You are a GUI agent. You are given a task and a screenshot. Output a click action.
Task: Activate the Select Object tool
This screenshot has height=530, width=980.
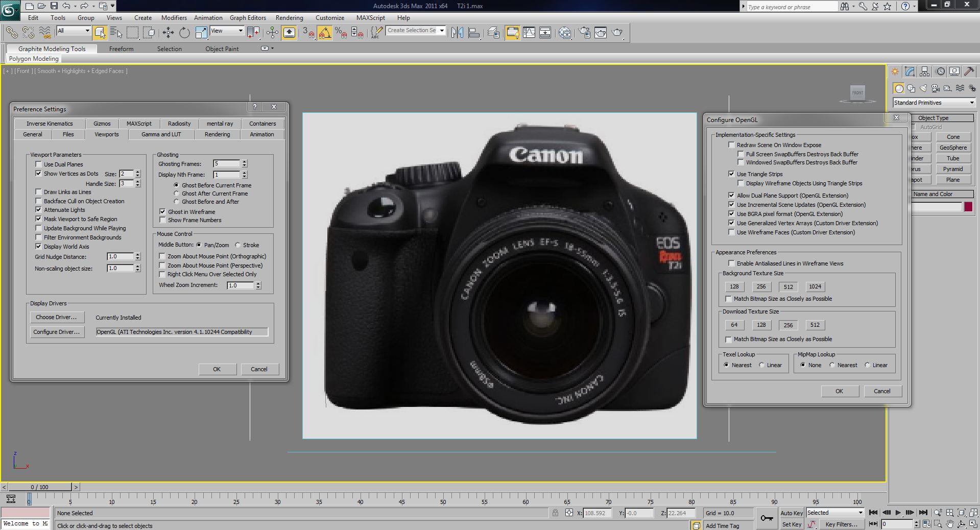coord(100,33)
